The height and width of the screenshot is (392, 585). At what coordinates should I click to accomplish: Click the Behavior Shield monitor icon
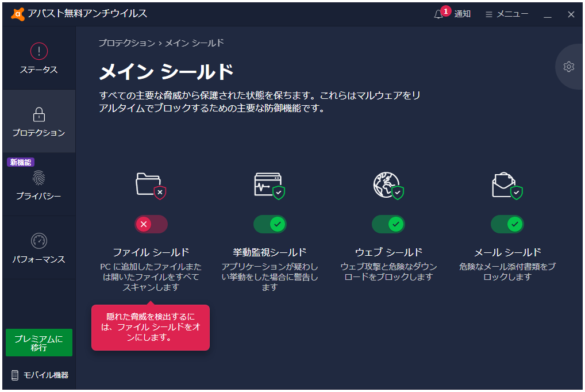tap(270, 186)
